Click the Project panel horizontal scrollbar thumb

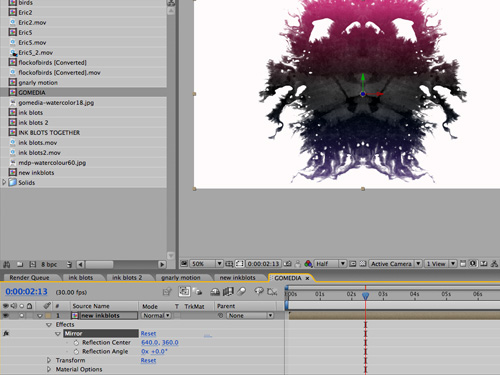100,264
